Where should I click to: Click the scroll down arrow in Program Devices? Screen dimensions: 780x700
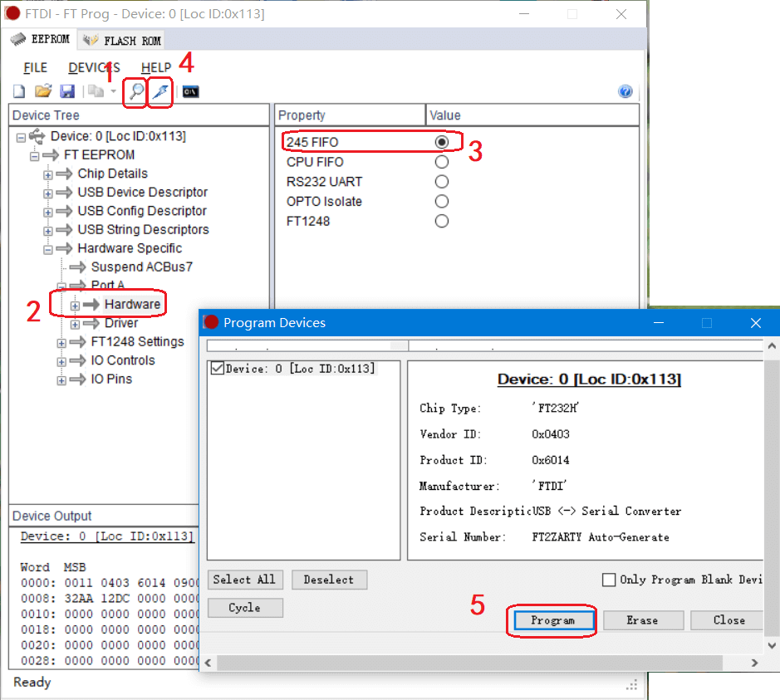coord(772,645)
